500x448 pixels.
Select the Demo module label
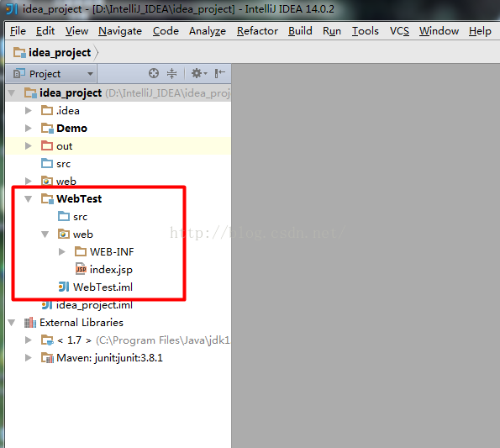click(x=71, y=129)
